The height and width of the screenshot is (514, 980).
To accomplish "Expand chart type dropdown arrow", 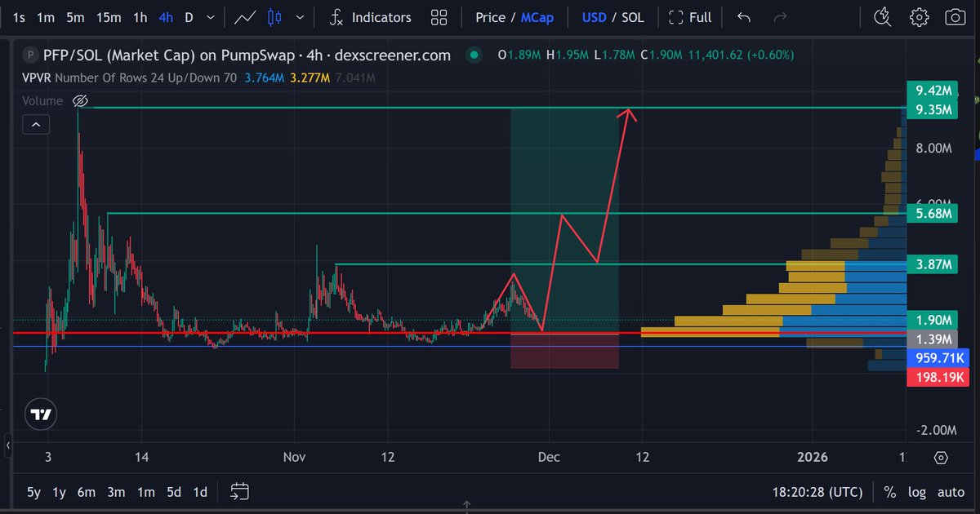I will [x=301, y=17].
